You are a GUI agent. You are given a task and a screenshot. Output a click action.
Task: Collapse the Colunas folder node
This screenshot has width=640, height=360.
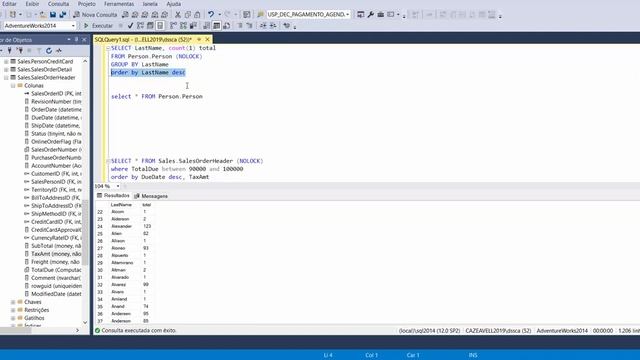click(13, 86)
